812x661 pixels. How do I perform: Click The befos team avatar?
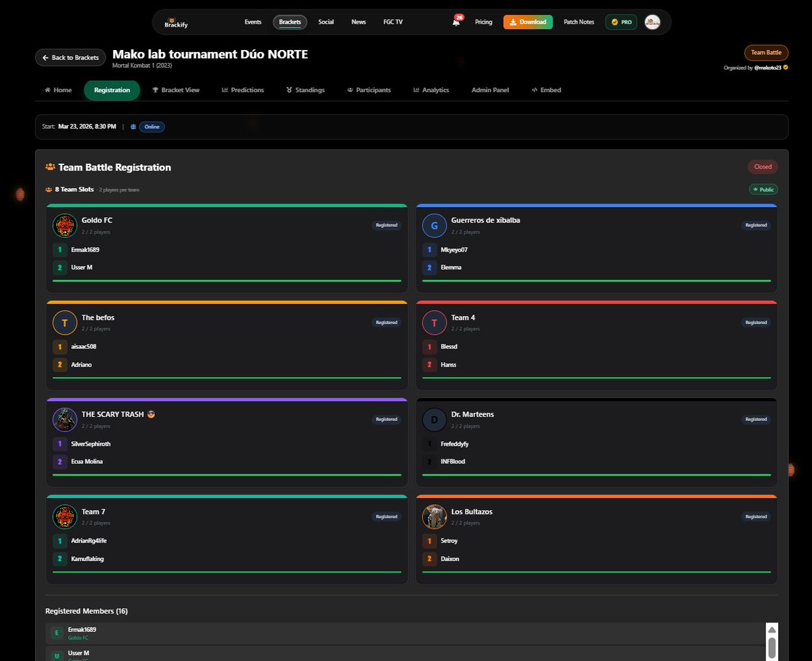[64, 323]
